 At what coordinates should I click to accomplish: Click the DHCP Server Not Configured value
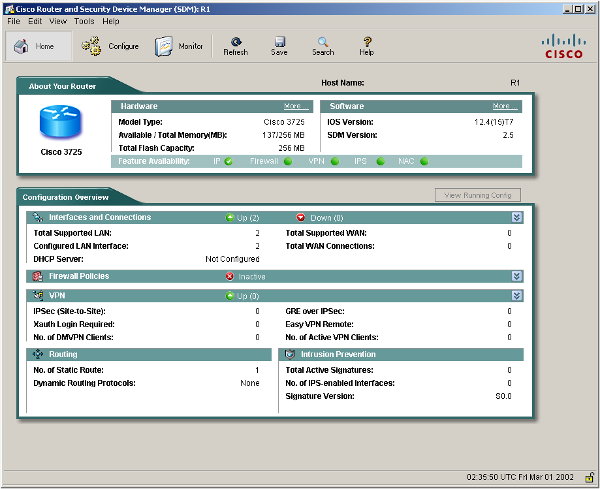coord(232,259)
